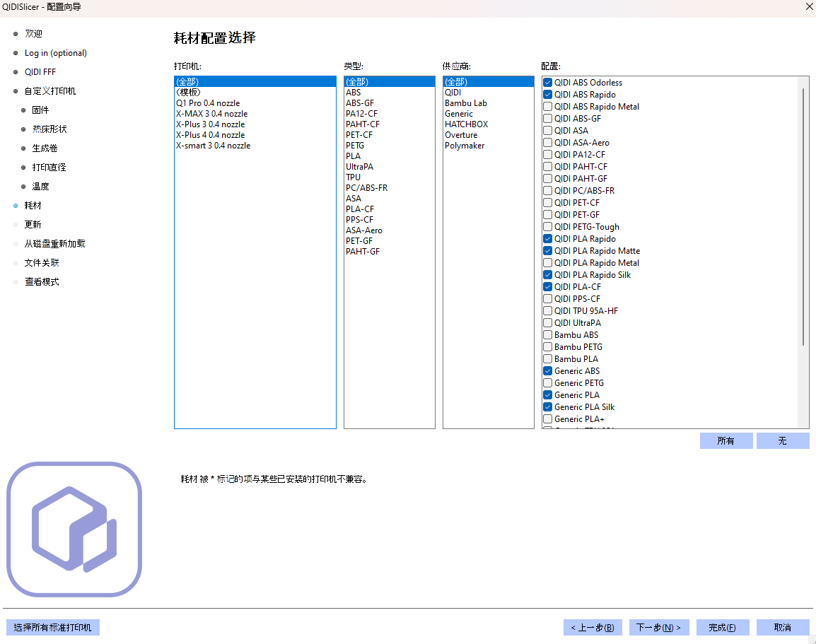Uncheck Generic PLA Silk profile
Screen dimensions: 816x644
pos(547,406)
